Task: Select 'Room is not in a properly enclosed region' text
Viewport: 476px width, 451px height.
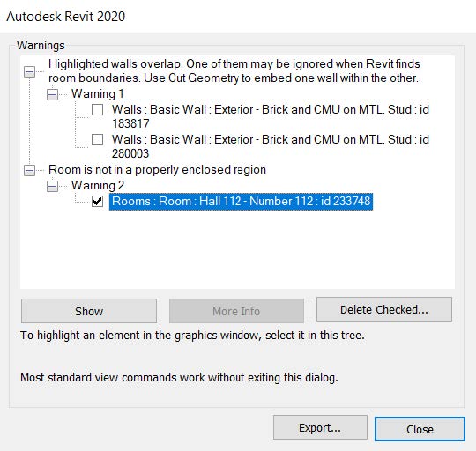Action: coord(157,169)
